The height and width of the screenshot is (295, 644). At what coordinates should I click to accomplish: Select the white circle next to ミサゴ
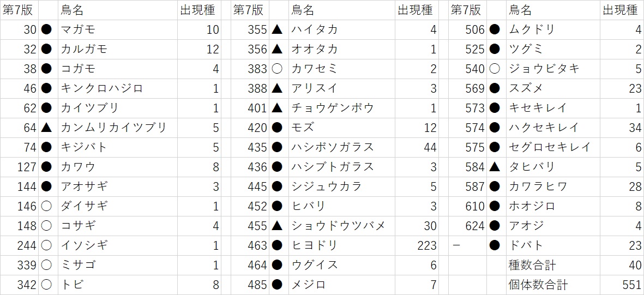[47, 265]
